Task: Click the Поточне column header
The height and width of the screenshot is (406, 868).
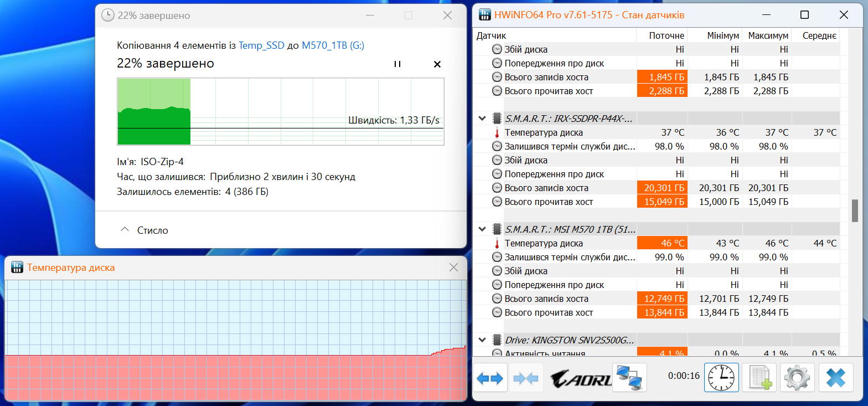Action: click(x=662, y=35)
